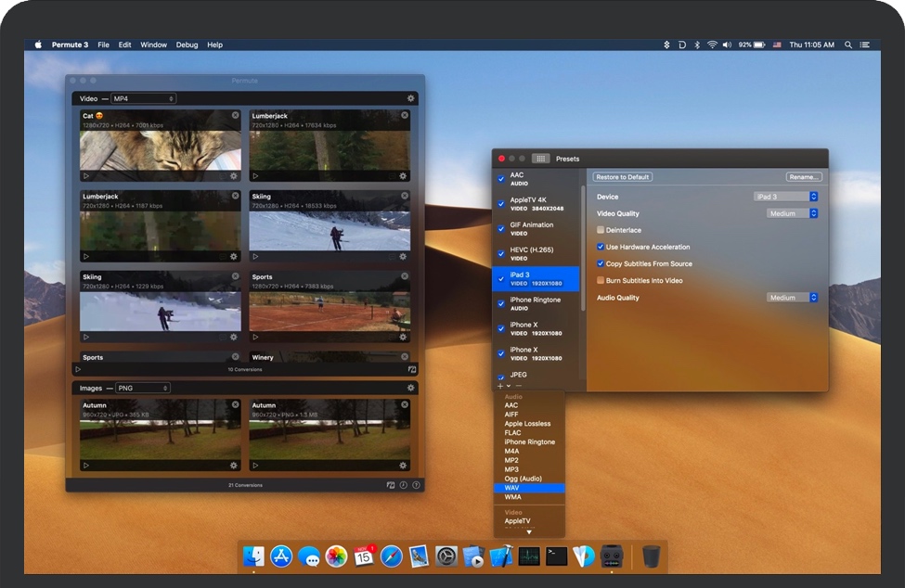
Task: Click help icon in Permute bottom bar
Action: pos(416,485)
